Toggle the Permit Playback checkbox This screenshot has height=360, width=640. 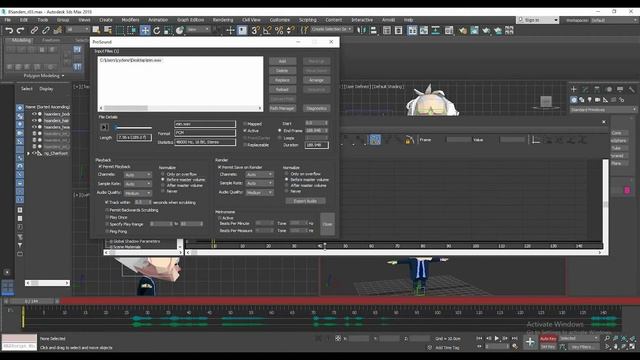coord(100,167)
